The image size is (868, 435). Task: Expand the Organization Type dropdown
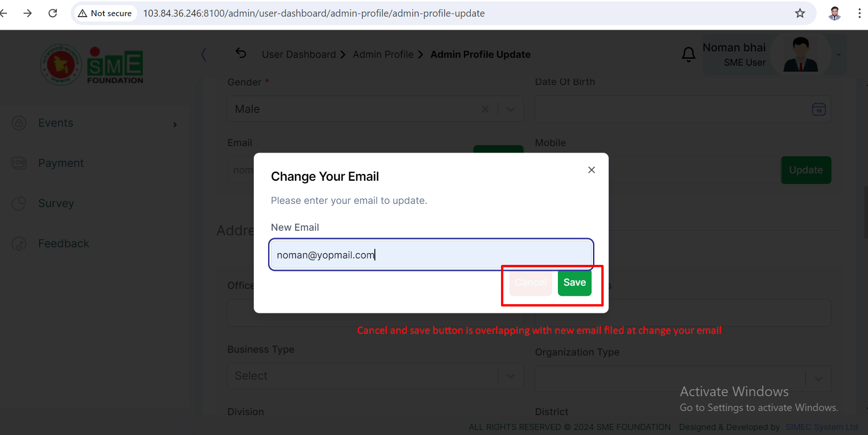coord(818,379)
